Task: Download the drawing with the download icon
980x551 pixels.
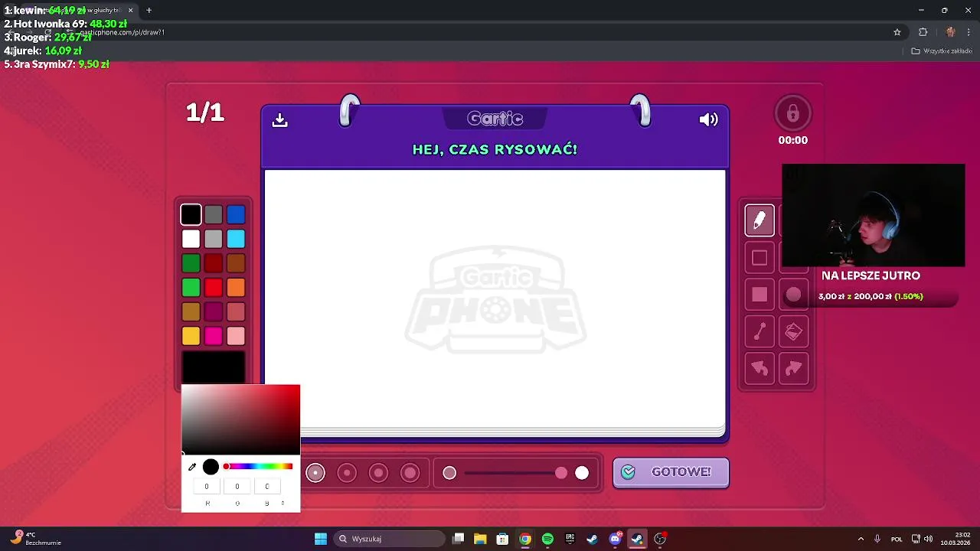Action: [279, 120]
